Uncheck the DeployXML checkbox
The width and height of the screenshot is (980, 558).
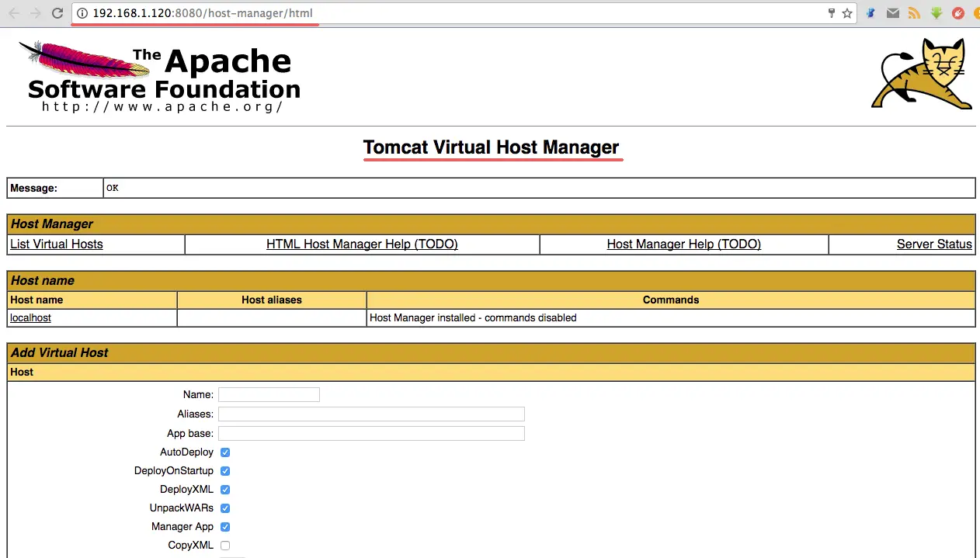pos(225,490)
